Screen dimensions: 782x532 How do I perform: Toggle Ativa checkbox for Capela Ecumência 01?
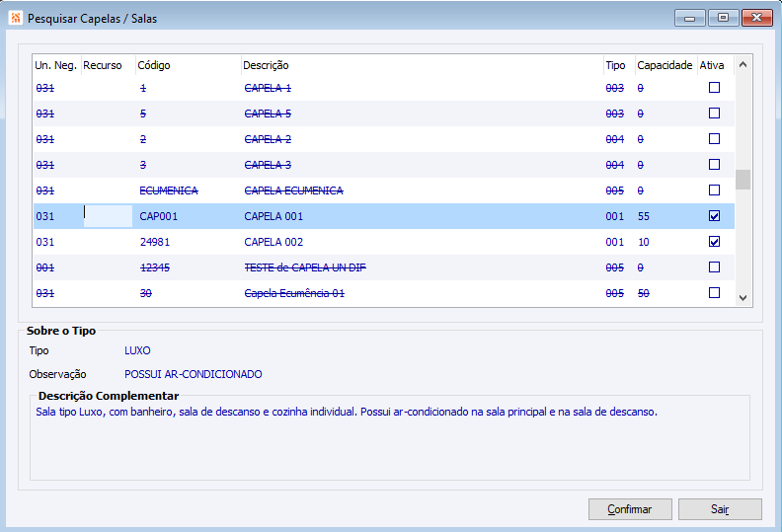[714, 293]
